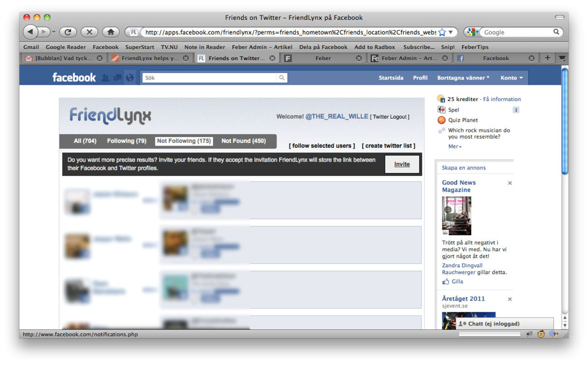Open the back/forward history dropdown arrow
588x365 pixels.
tap(53, 32)
